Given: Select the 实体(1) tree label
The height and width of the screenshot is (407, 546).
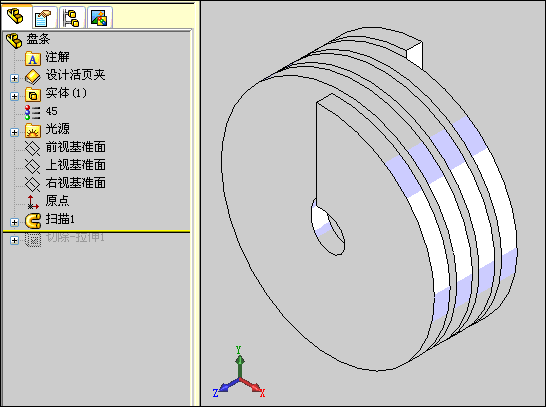Looking at the screenshot, I should pyautogui.click(x=66, y=93).
